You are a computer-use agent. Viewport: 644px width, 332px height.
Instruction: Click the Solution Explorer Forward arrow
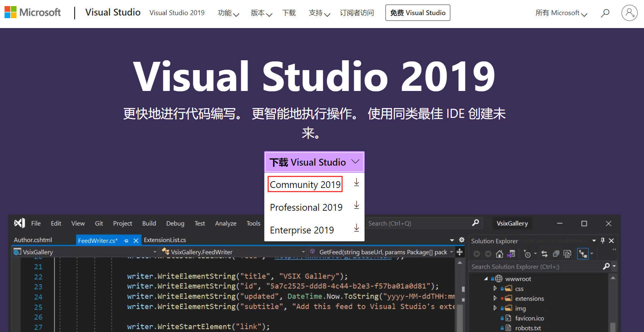tap(488, 254)
